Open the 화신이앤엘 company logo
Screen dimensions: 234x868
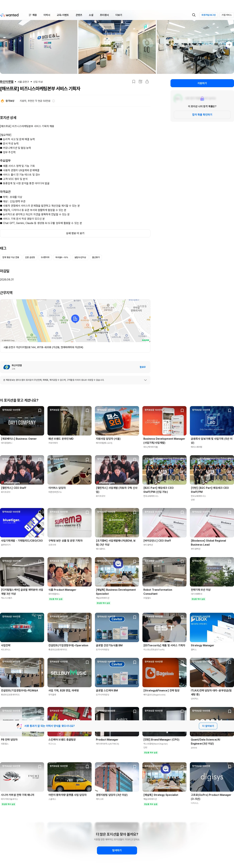click(x=7, y=367)
